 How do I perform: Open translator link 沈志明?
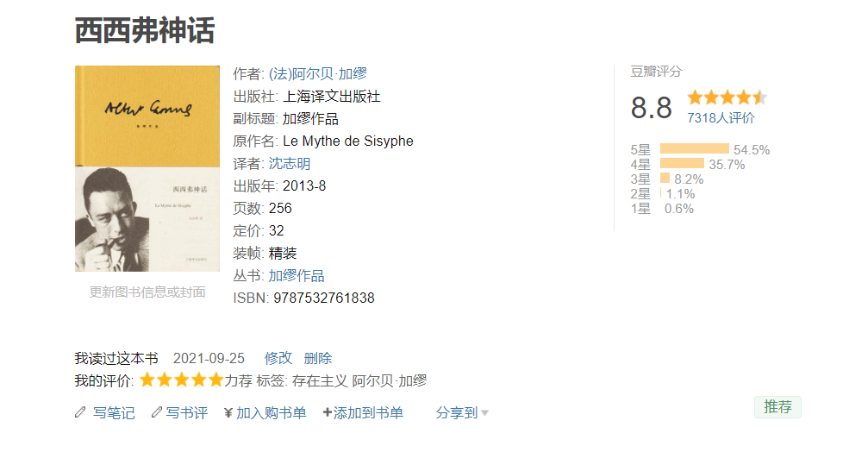(290, 163)
